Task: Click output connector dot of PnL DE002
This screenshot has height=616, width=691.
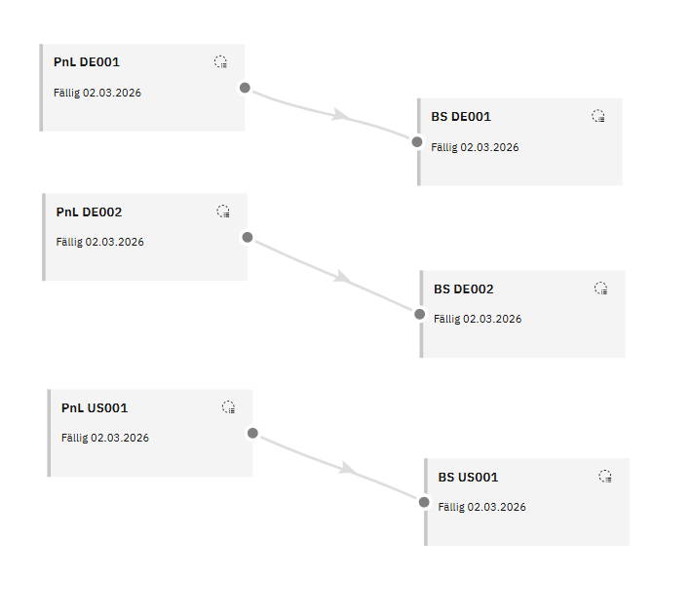Action: point(248,237)
